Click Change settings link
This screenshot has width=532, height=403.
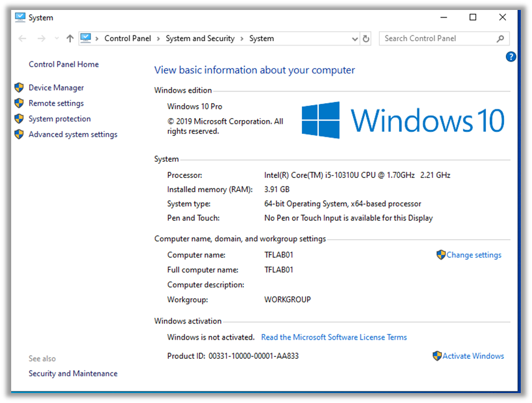(474, 255)
